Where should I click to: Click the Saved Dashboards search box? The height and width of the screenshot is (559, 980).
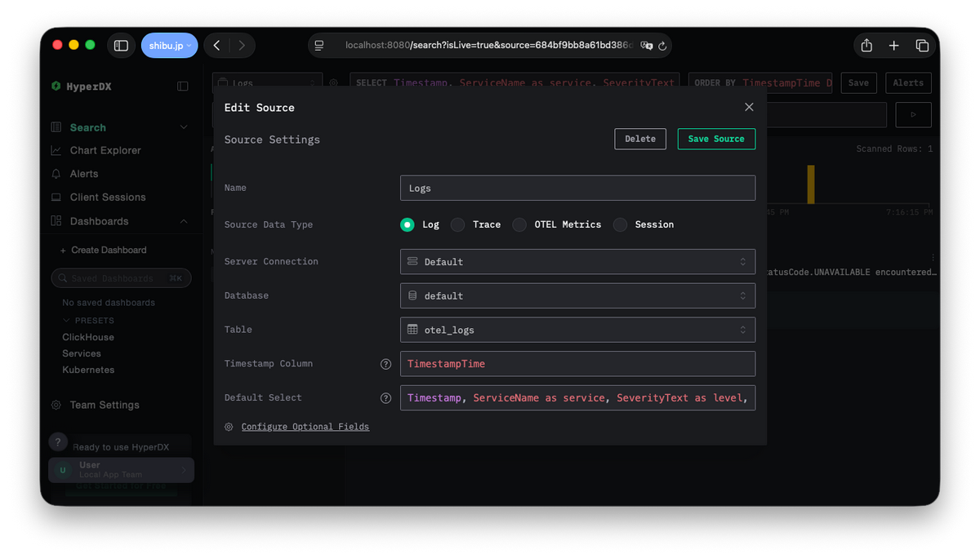coord(121,278)
